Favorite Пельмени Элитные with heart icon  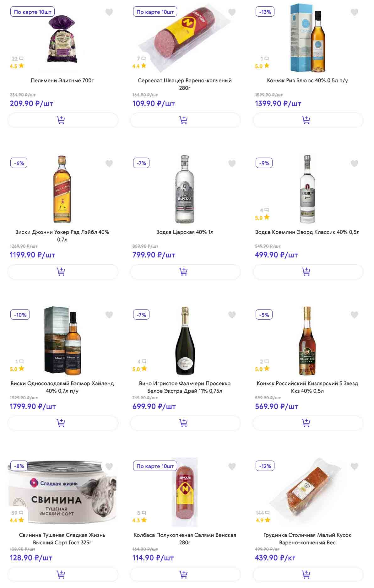pos(109,13)
